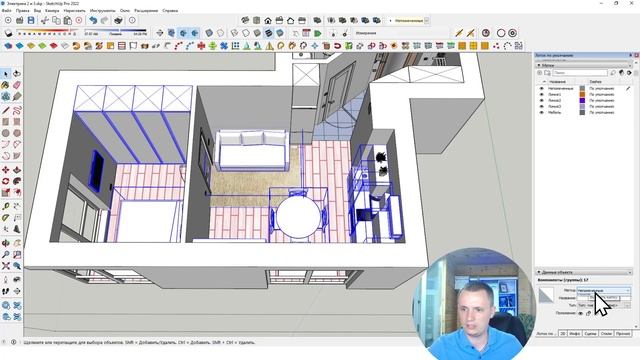
Task: Activate the Zoom Extents tool
Action: click(x=5, y=266)
